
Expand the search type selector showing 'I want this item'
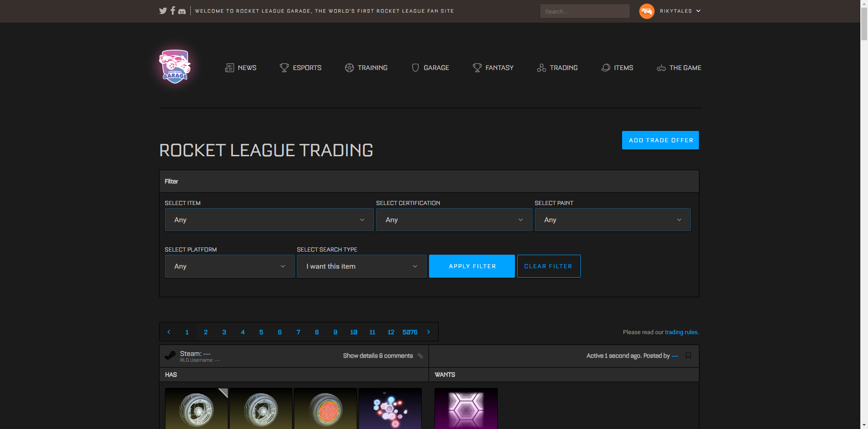pyautogui.click(x=361, y=266)
